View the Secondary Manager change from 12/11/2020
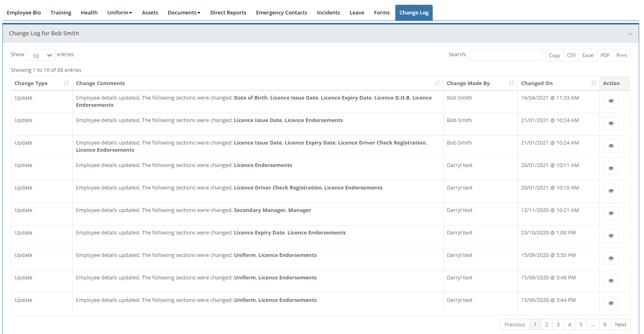Viewport: 644px width, 334px height. click(x=611, y=213)
